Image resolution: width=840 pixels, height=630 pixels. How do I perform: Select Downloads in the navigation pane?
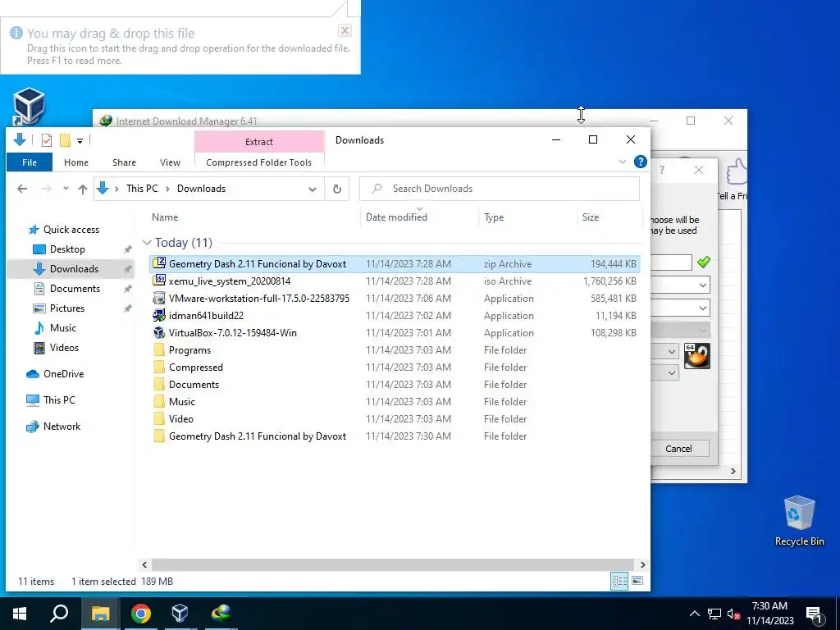coord(74,269)
